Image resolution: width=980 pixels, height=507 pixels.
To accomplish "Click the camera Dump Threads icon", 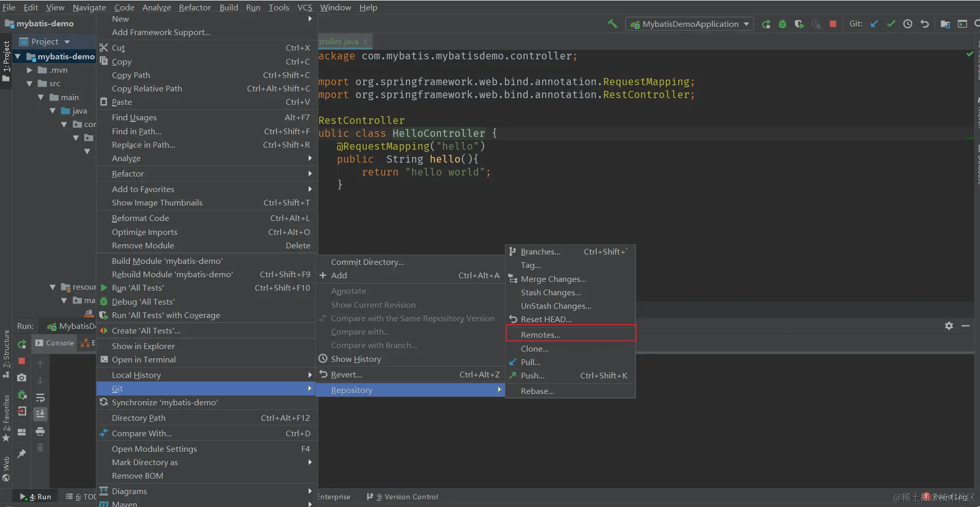I will tap(22, 378).
